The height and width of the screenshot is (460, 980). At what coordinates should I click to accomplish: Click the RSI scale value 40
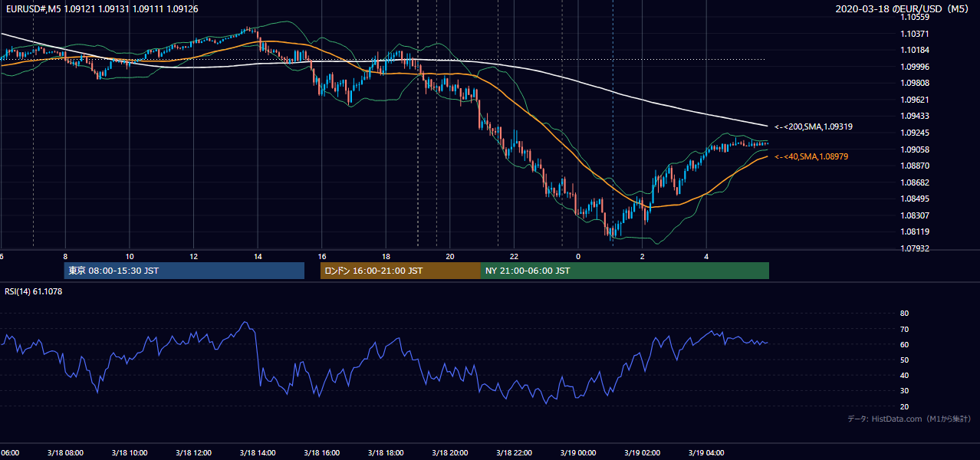[904, 376]
